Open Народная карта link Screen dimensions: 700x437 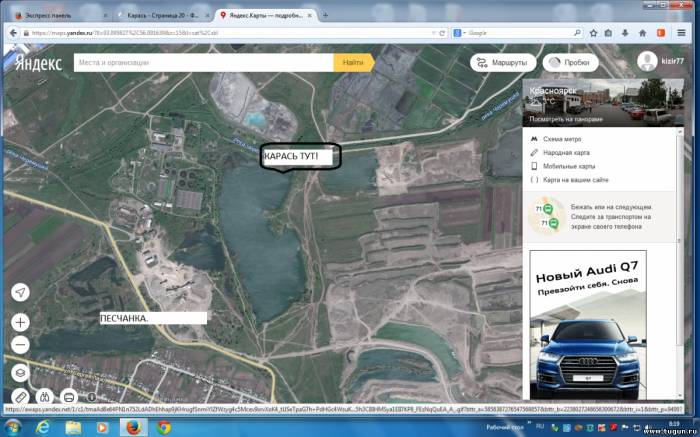[566, 153]
